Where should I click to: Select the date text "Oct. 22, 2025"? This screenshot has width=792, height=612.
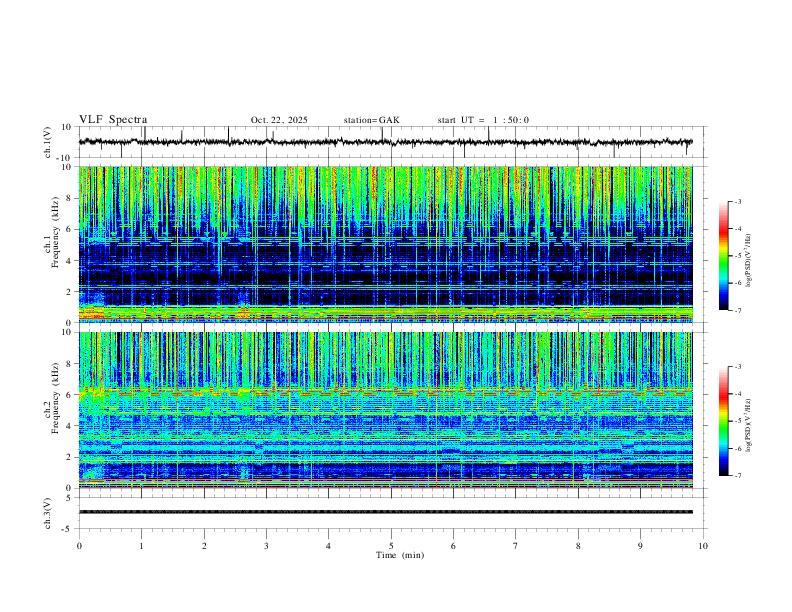click(279, 120)
